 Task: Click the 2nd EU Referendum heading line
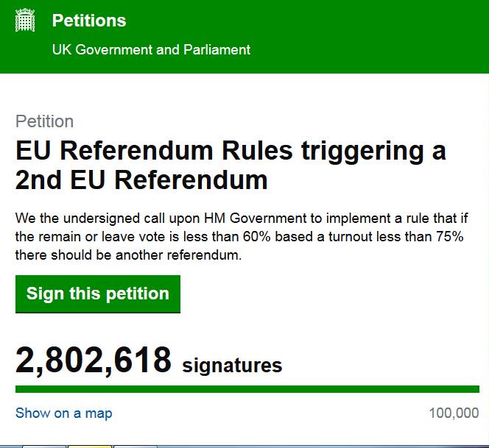click(141, 179)
